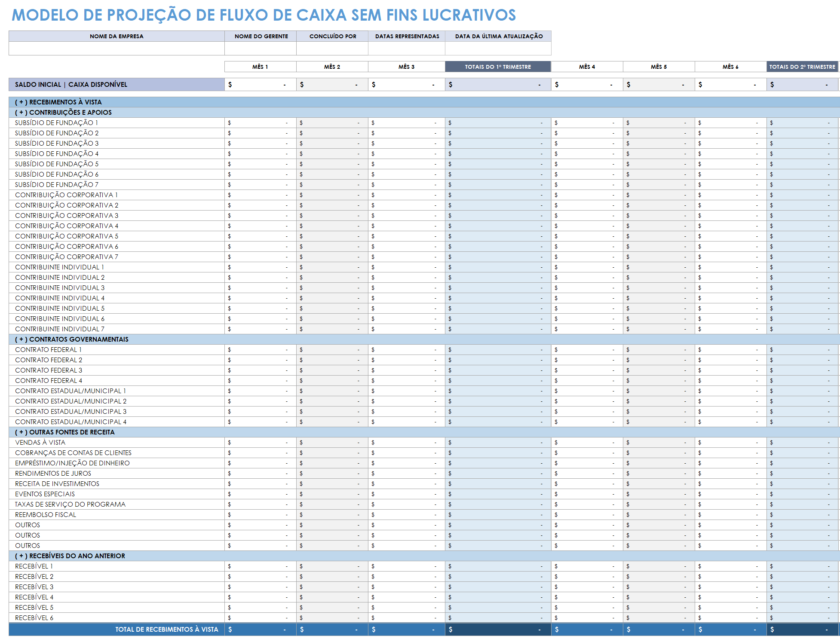Select the MÊS 6 column header
The height and width of the screenshot is (639, 840).
click(x=731, y=67)
